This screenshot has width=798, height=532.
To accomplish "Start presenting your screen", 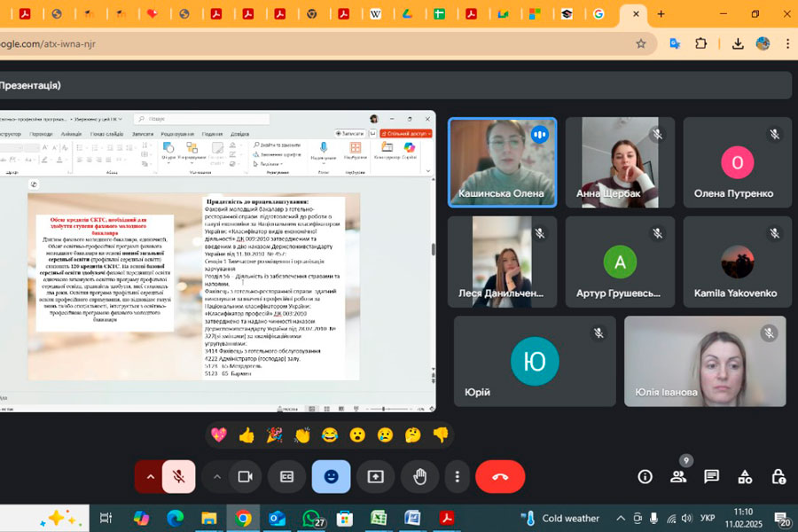I will tap(376, 476).
